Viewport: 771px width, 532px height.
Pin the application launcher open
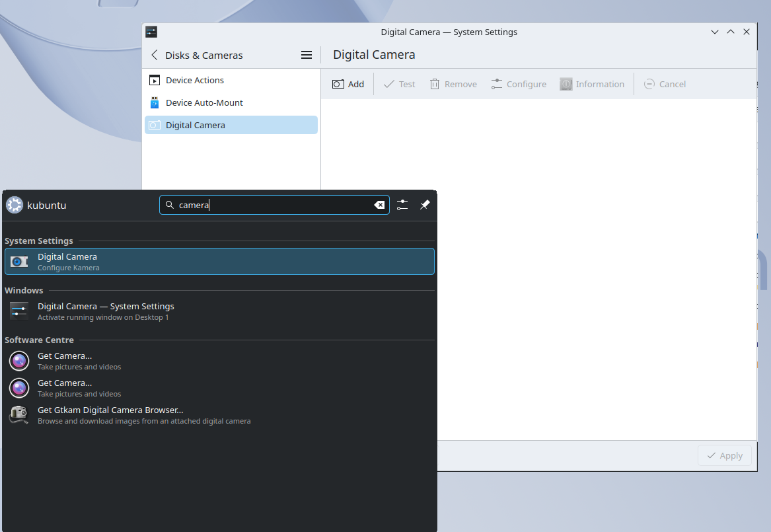(x=425, y=205)
